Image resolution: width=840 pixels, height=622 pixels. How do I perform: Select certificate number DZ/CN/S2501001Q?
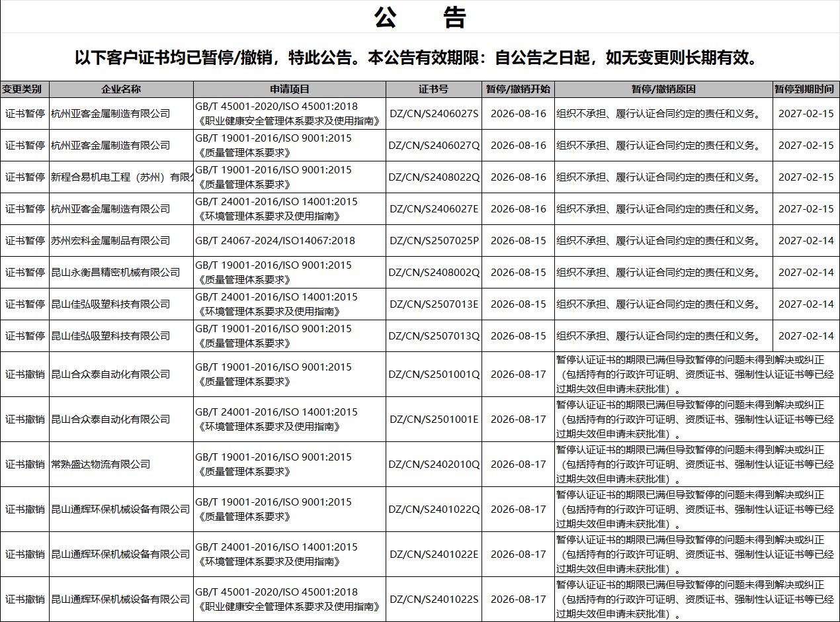coord(434,374)
